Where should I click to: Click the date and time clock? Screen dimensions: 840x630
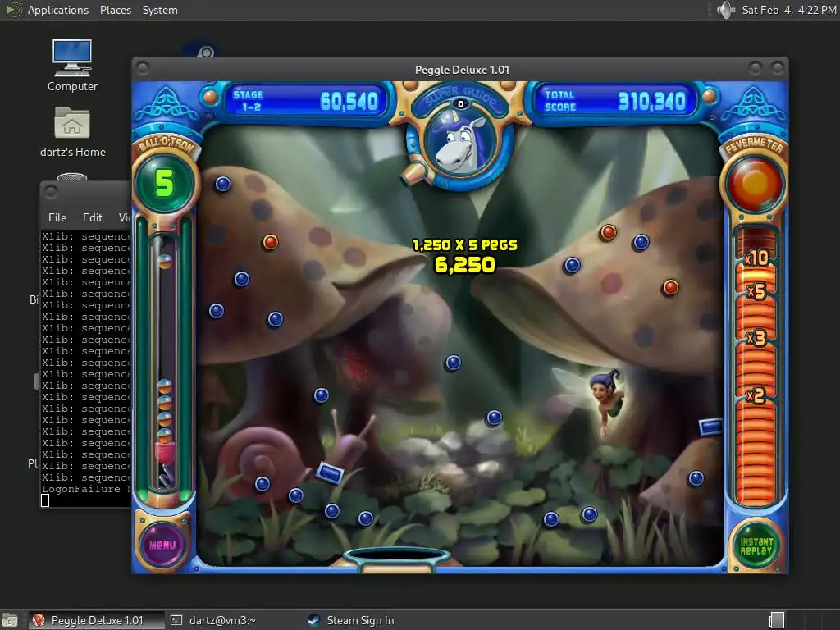[x=789, y=10]
